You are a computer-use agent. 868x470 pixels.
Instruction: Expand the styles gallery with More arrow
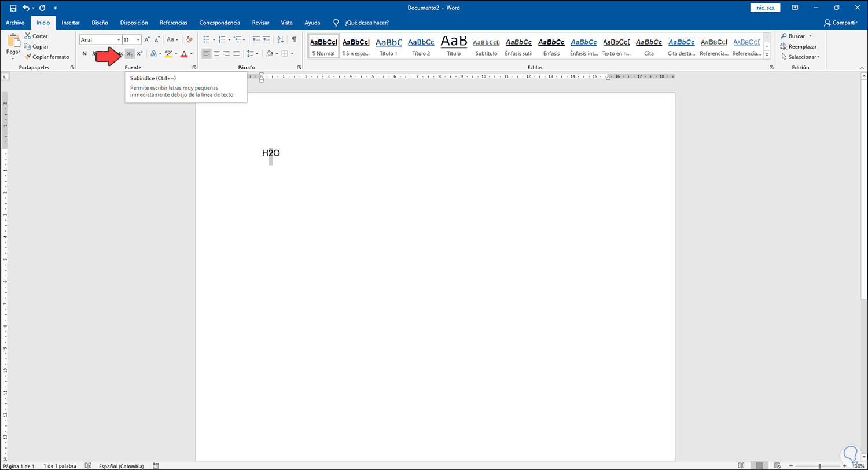[x=767, y=55]
